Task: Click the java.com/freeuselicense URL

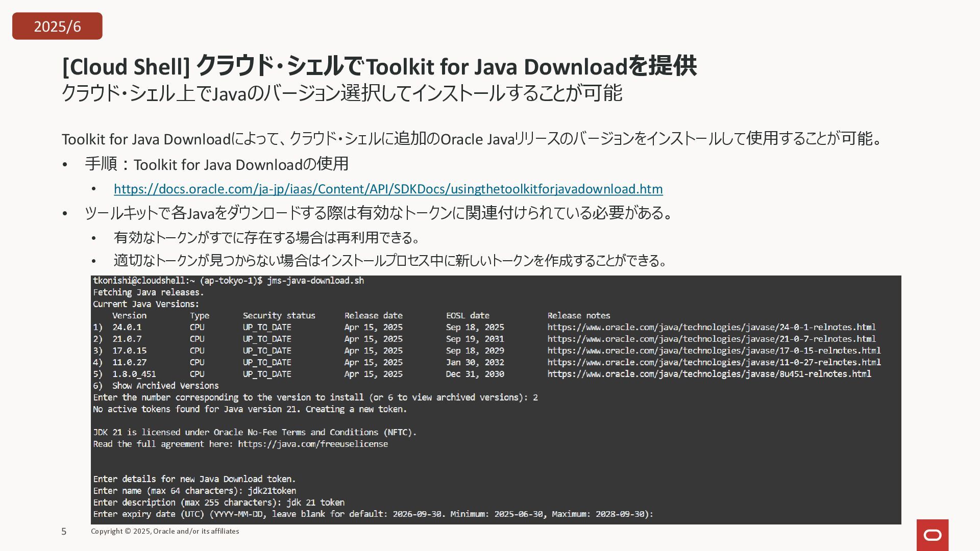Action: pyautogui.click(x=313, y=444)
